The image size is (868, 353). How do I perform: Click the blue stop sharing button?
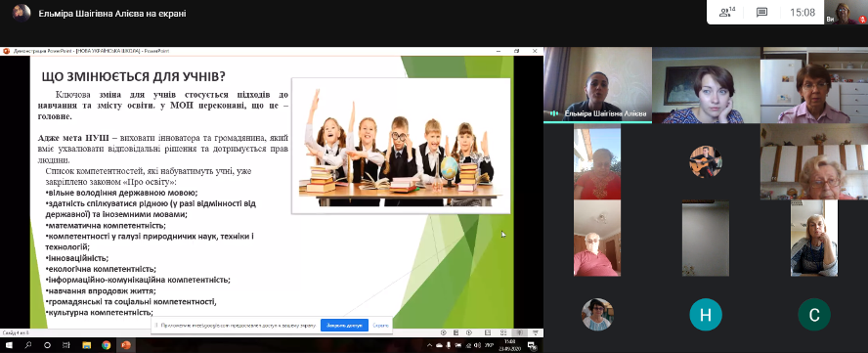point(344,326)
